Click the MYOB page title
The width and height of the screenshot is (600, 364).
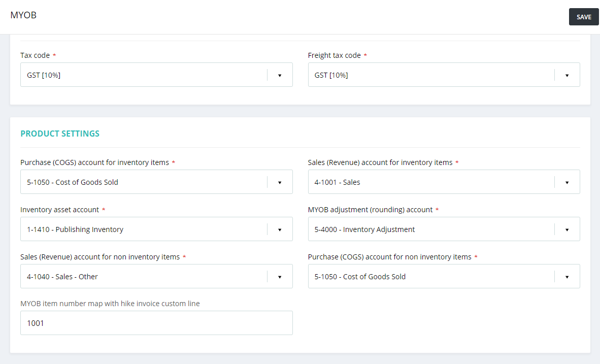(23, 15)
